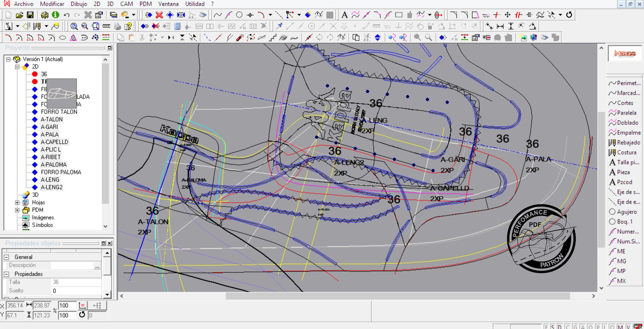Click the zoom window magnifier icon
Screen dimensions: 644x329
[74, 26]
